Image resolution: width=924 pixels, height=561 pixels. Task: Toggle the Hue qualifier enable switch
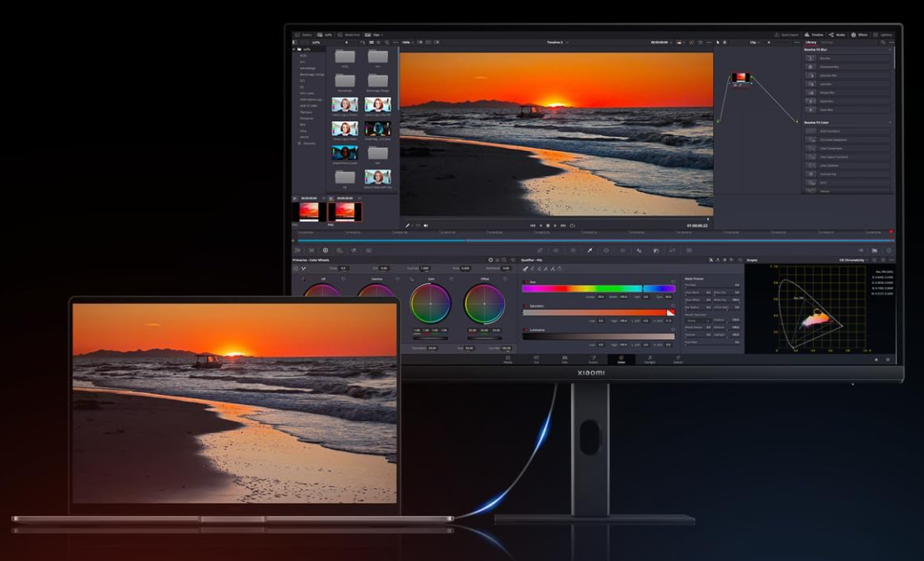pos(526,282)
